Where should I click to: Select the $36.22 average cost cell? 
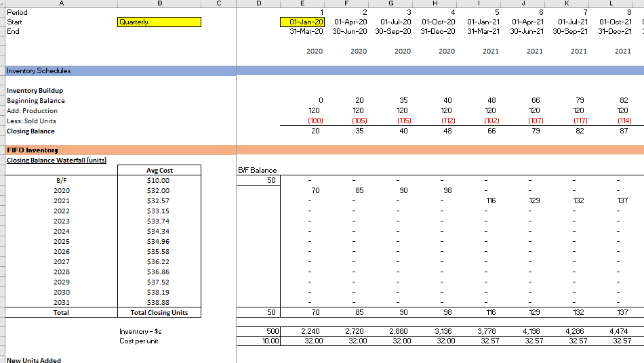click(x=159, y=261)
